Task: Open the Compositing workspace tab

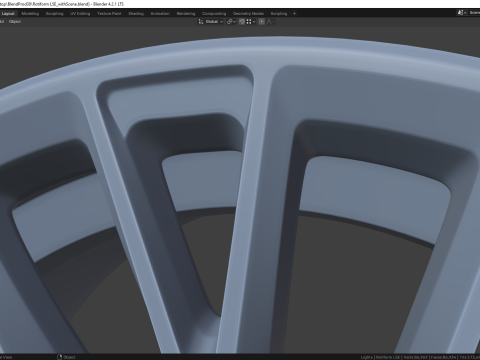Action: [x=214, y=14]
